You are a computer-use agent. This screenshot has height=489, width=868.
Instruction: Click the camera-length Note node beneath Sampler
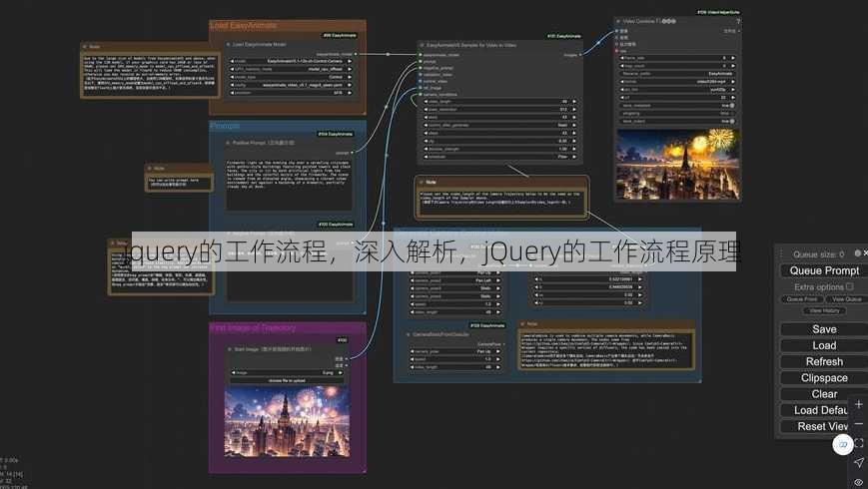coord(501,198)
